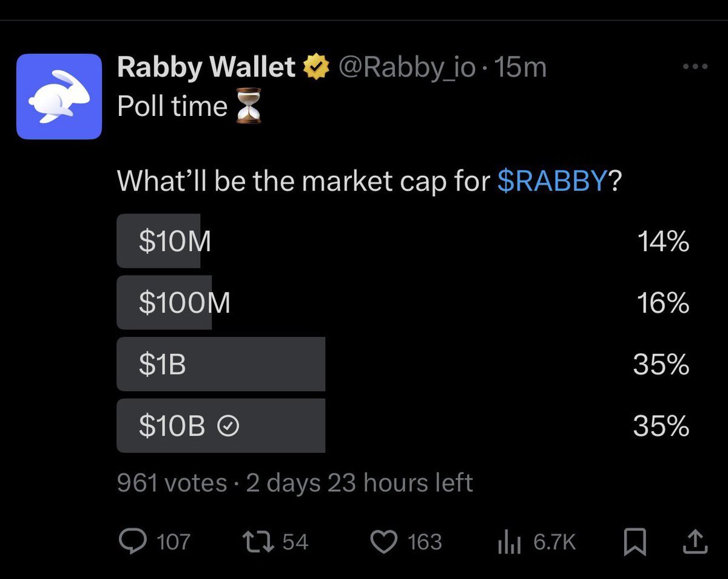Open the Rabby Wallet profile name
Screen dimensions: 728x579
pyautogui.click(x=206, y=67)
